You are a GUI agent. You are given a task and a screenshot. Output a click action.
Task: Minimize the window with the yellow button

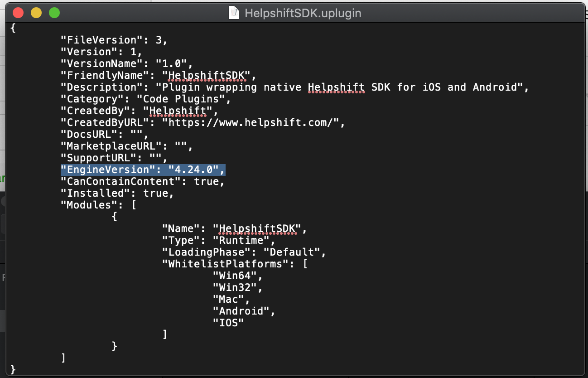point(36,13)
